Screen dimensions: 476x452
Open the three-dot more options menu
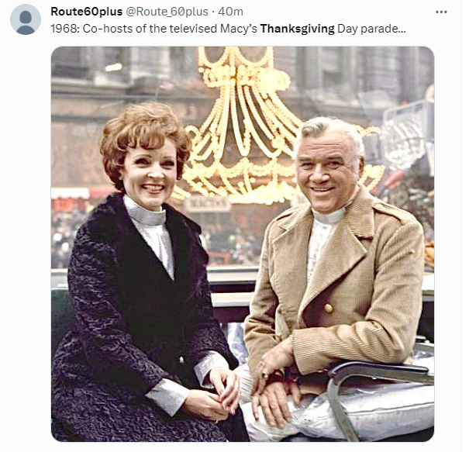coord(441,12)
